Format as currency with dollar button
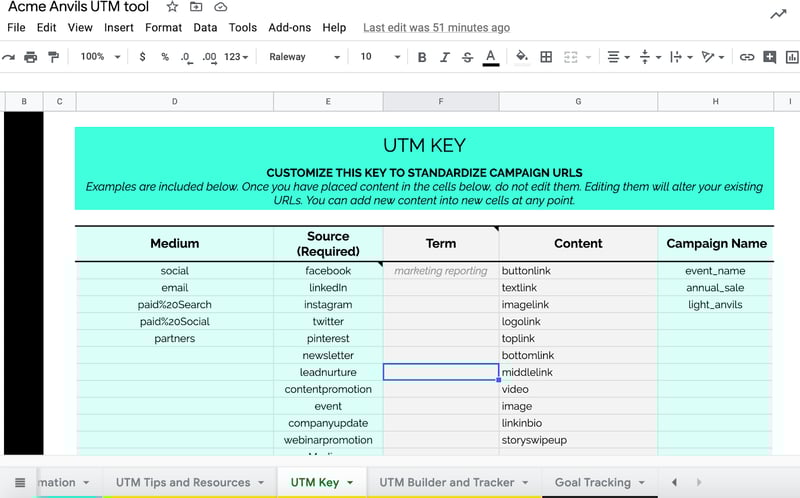Image resolution: width=800 pixels, height=498 pixels. tap(143, 57)
